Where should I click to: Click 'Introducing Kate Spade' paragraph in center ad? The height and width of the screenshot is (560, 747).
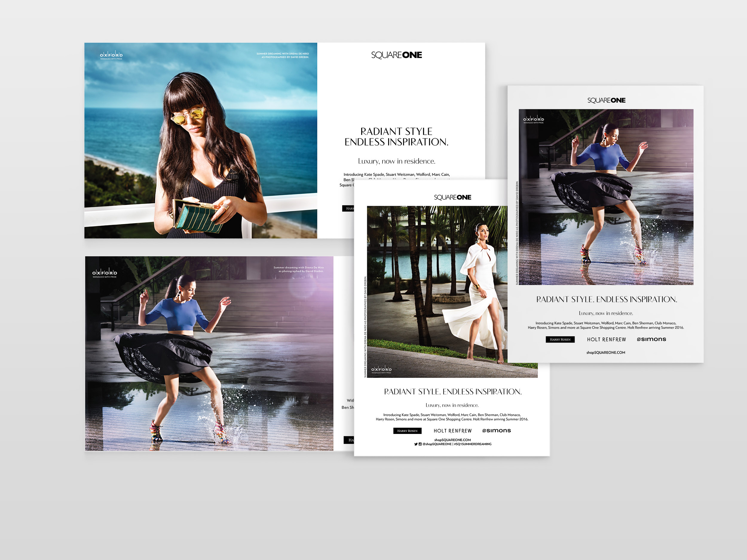pos(452,417)
